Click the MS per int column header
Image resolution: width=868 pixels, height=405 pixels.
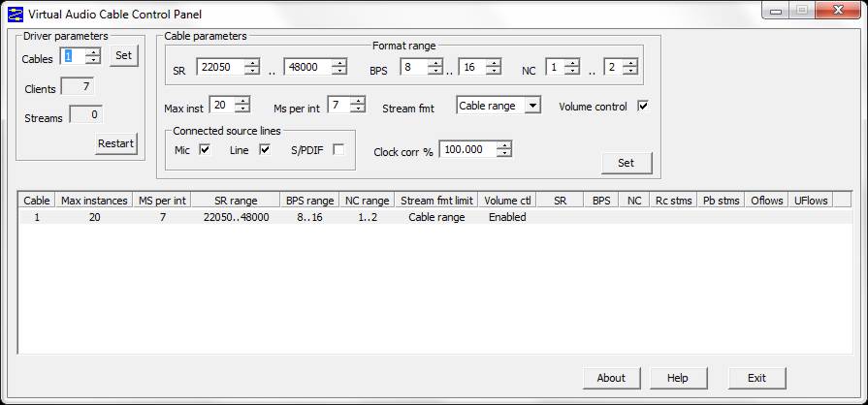tap(162, 201)
